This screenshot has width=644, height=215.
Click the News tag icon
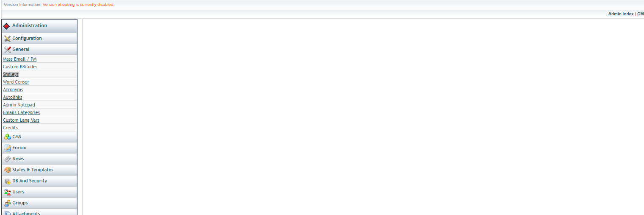[x=7, y=159]
